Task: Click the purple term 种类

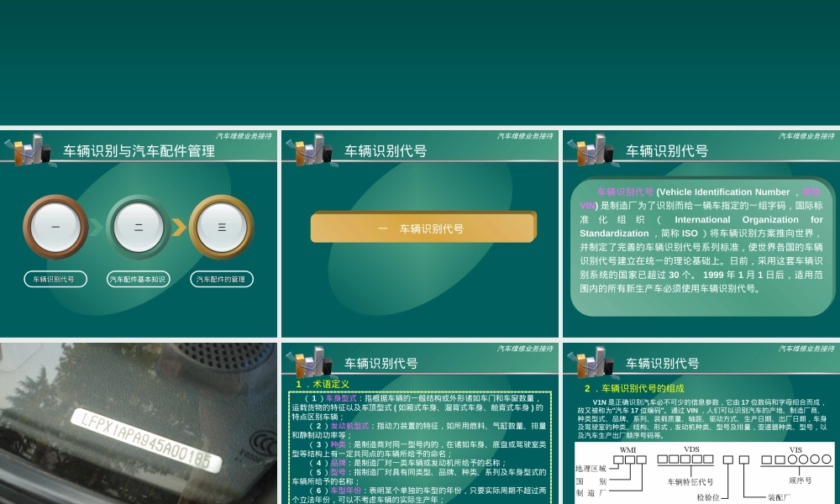Action: coord(338,444)
